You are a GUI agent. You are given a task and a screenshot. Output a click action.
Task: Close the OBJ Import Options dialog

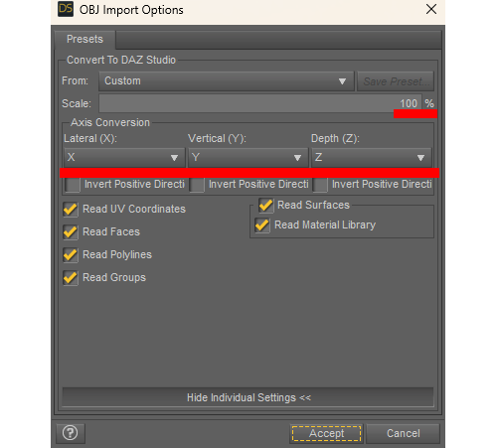click(431, 9)
